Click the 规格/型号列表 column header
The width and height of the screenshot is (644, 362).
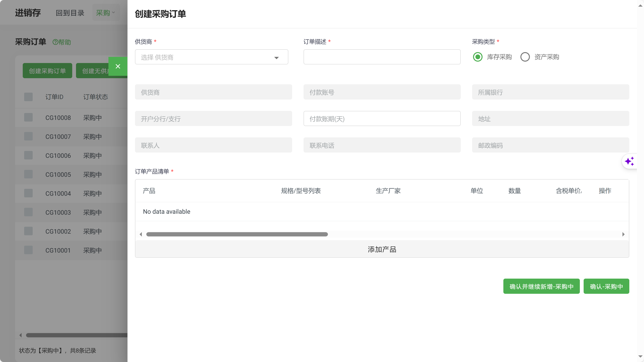(301, 191)
